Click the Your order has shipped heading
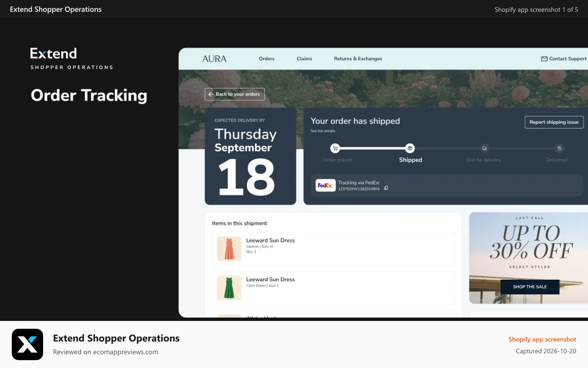The image size is (588, 368). point(355,121)
